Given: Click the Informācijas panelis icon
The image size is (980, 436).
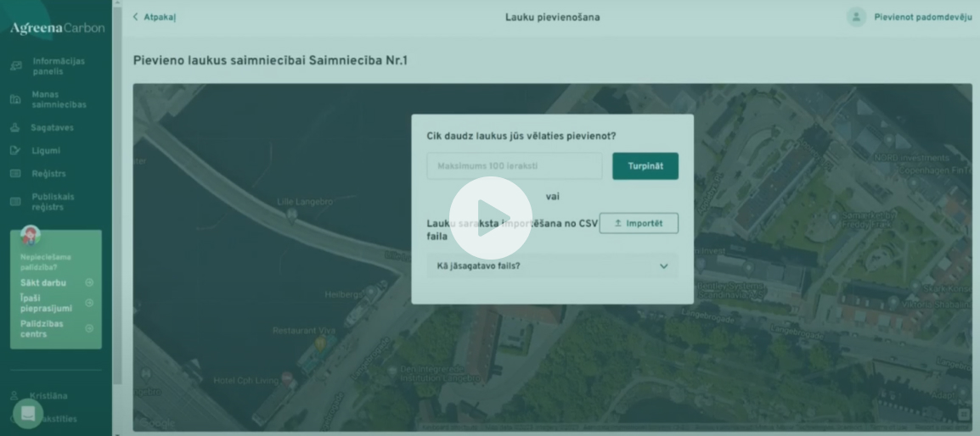Looking at the screenshot, I should 15,66.
